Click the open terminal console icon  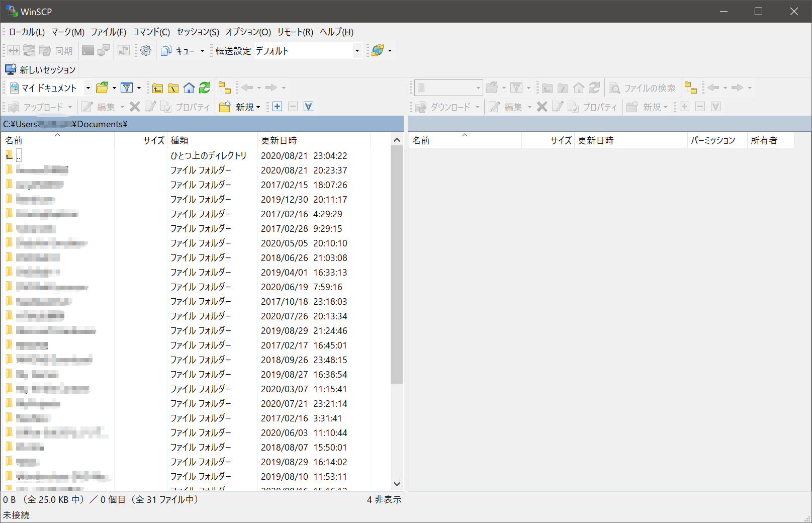[x=88, y=51]
